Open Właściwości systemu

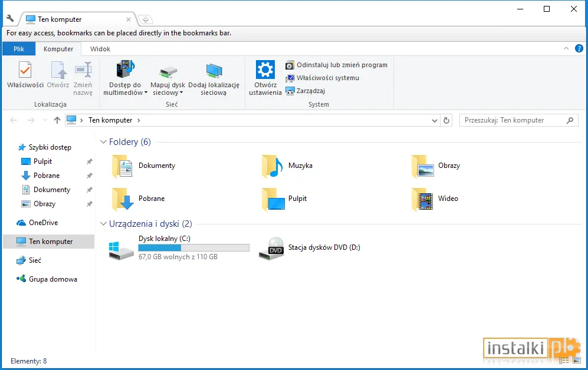(x=323, y=78)
